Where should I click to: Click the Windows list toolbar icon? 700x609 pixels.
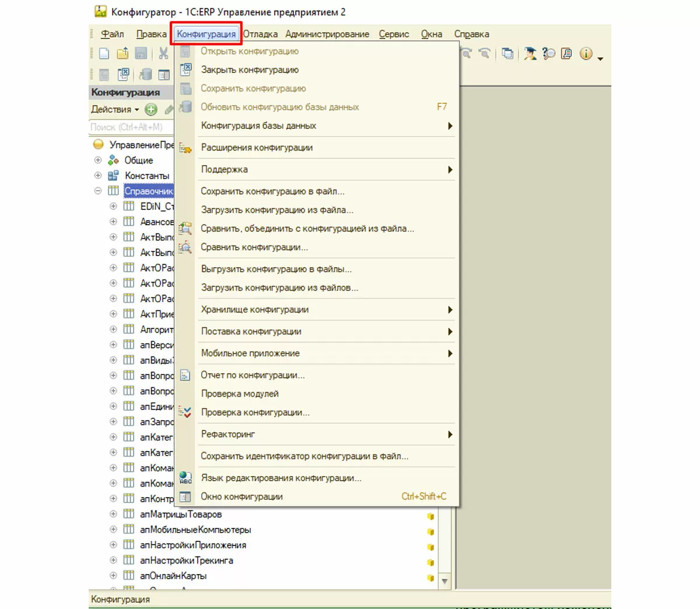pos(508,54)
